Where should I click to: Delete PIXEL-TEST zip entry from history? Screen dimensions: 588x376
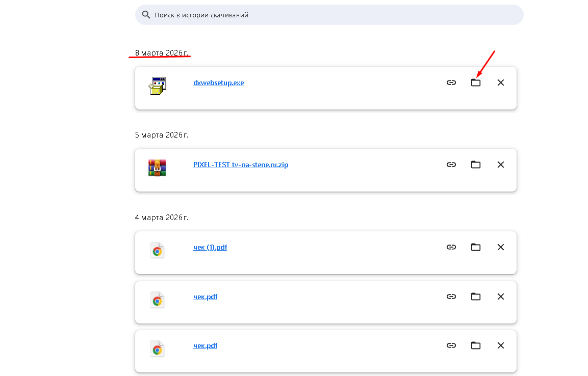500,165
